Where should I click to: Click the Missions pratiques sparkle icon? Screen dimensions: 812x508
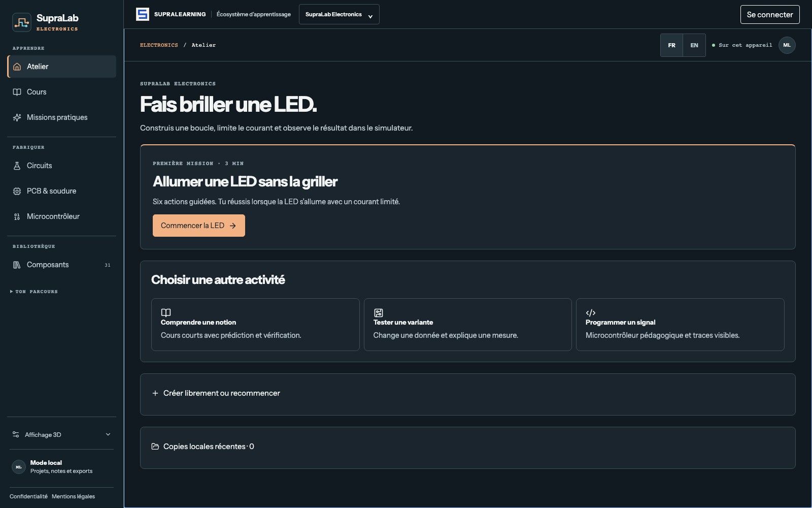pyautogui.click(x=17, y=117)
